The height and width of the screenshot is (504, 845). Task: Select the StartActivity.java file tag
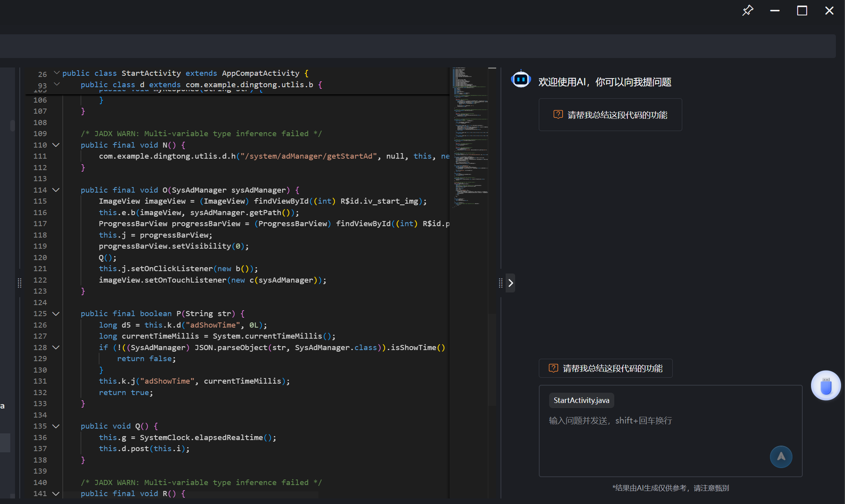581,400
